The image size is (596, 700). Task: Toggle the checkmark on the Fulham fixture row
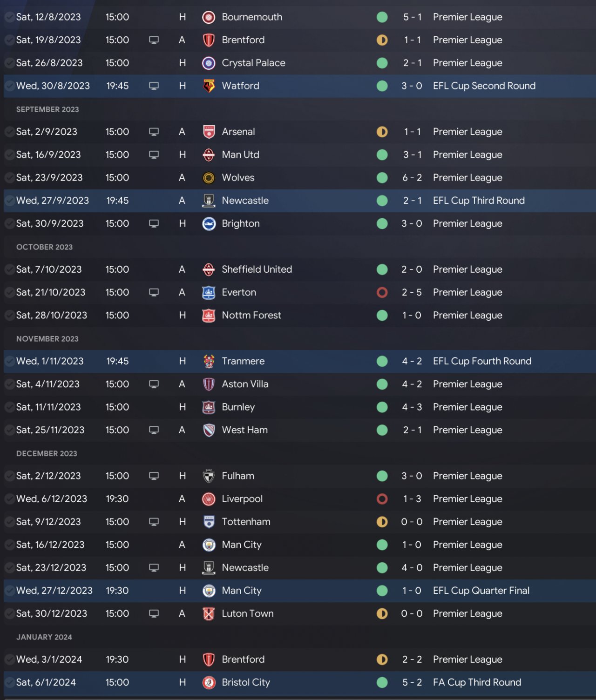point(9,476)
